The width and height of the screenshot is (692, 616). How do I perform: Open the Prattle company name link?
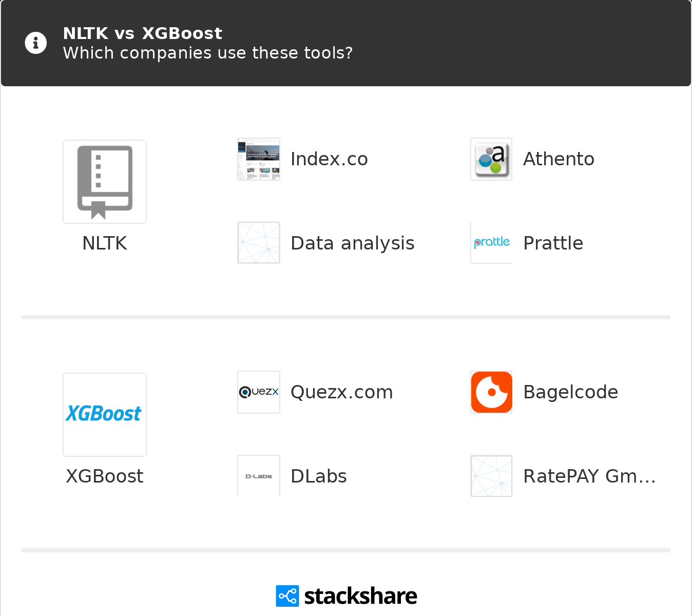[x=553, y=243]
